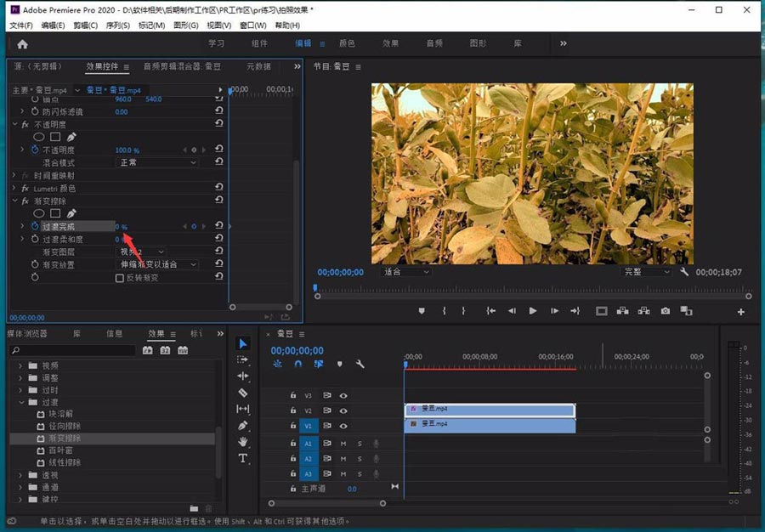Play the program monitor video
This screenshot has height=532, width=765.
tap(533, 311)
